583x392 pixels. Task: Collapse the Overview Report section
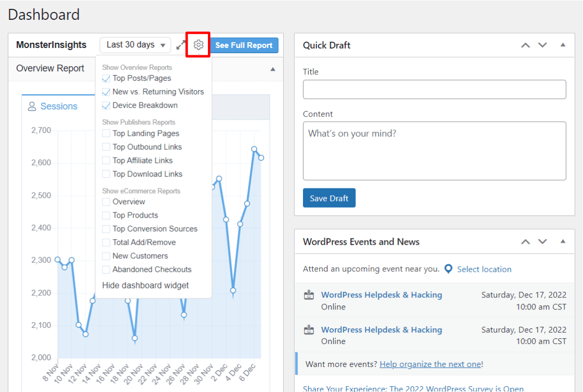pos(272,68)
